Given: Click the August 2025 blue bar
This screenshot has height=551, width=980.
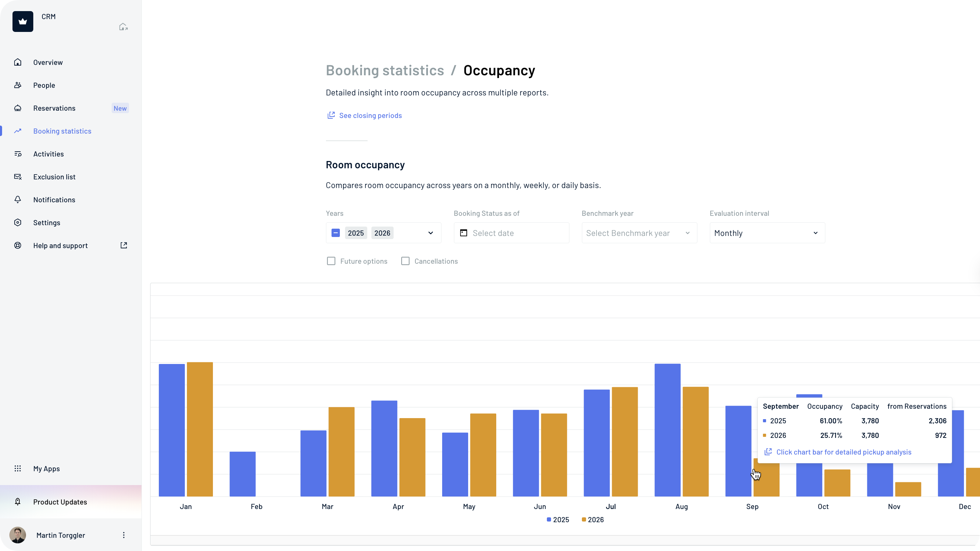Looking at the screenshot, I should [667, 430].
